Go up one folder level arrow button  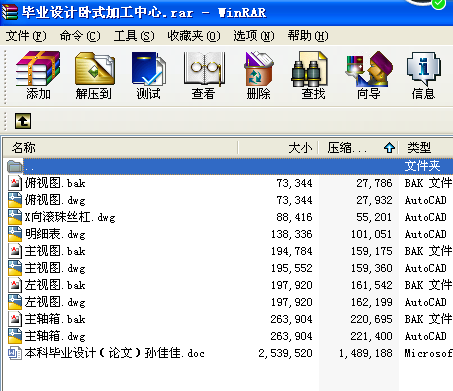23,121
